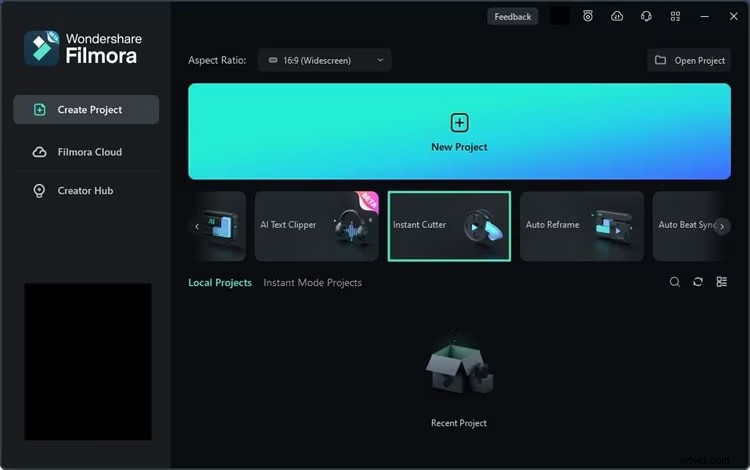Viewport: 750px width, 470px height.
Task: Expand the Aspect Ratio dropdown
Action: [x=325, y=60]
